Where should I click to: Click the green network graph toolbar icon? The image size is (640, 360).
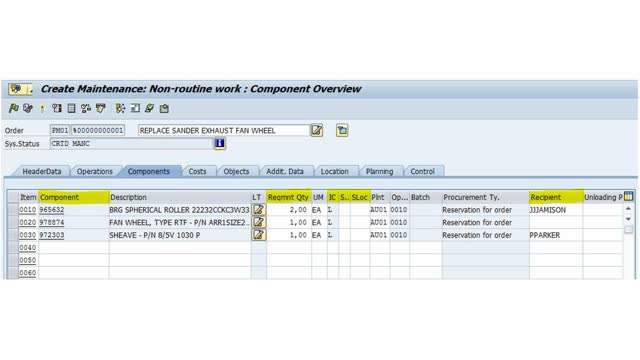[120, 108]
